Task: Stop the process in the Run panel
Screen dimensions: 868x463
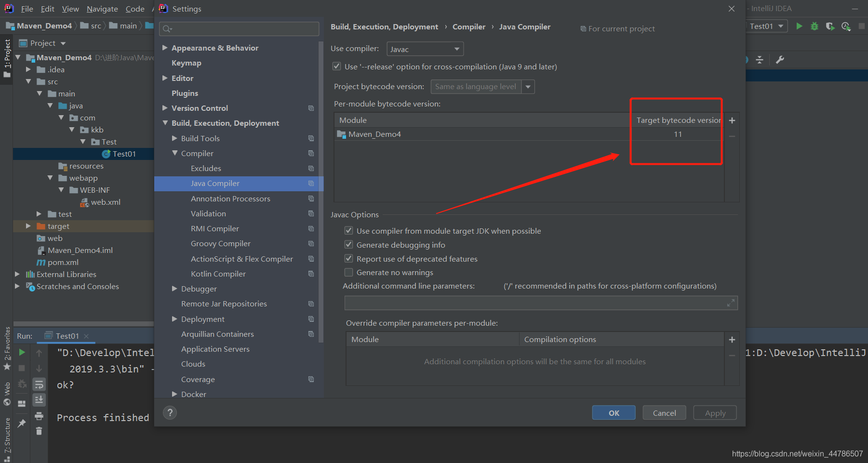Action: point(22,369)
